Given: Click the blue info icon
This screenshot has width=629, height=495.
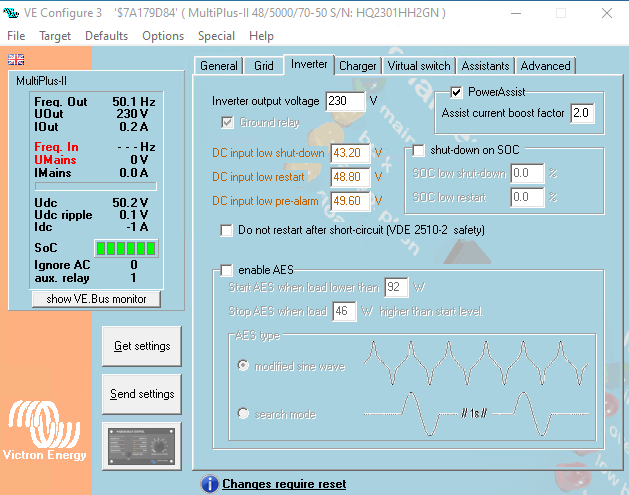Looking at the screenshot, I should [x=209, y=484].
